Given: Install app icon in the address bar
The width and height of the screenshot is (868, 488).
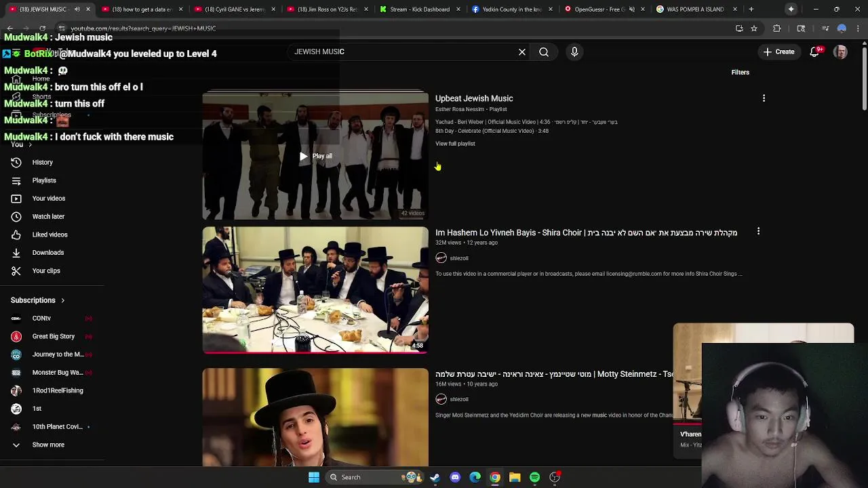Looking at the screenshot, I should coord(739,28).
